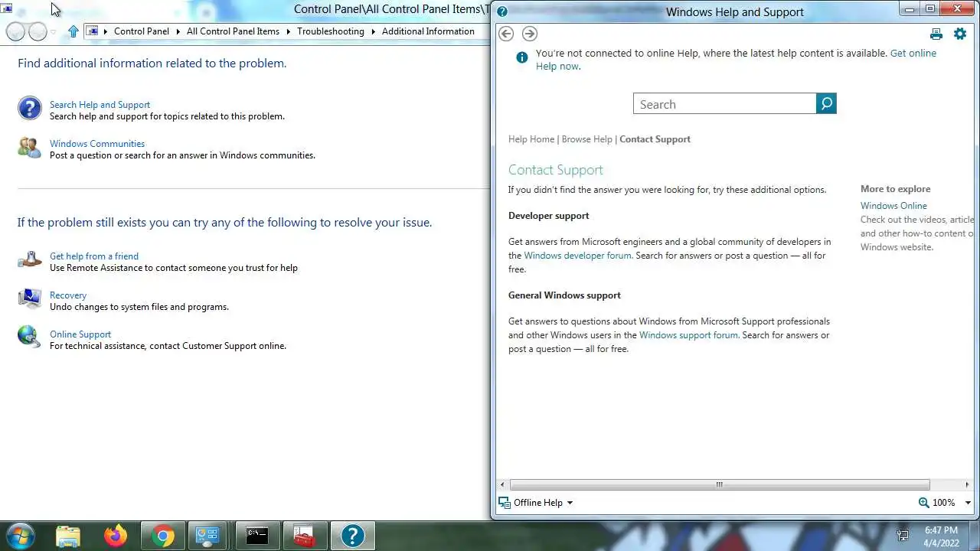This screenshot has height=551, width=980.
Task: Click Control Panel forward navigation button
Action: tap(38, 31)
